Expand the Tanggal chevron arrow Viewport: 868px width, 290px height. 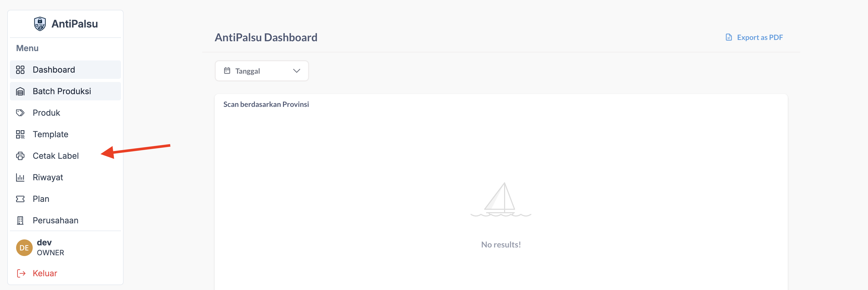[296, 71]
